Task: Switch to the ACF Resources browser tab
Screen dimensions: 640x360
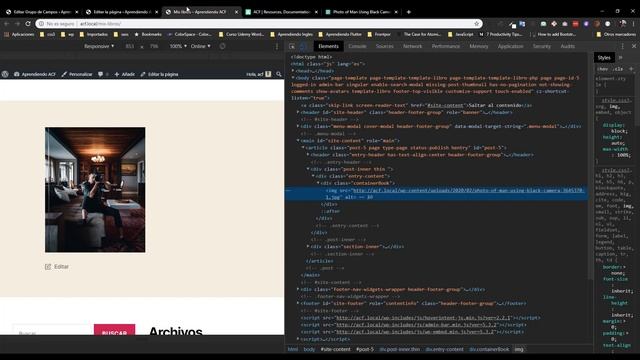Action: tap(282, 12)
